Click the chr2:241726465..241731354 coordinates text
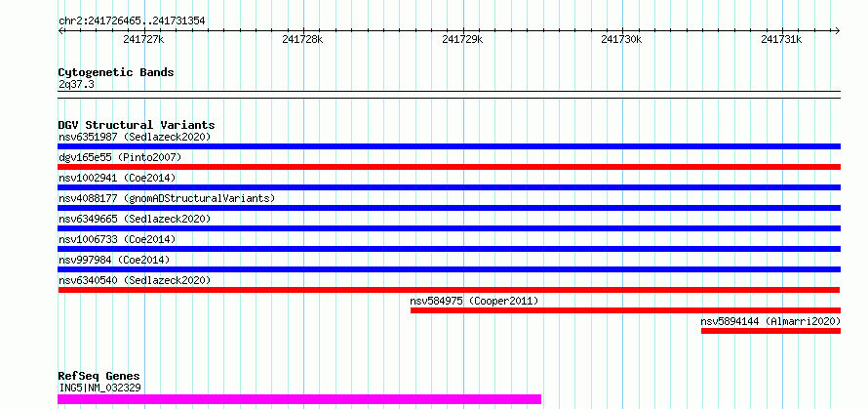Viewport: 868px width, 409px height. 132,21
